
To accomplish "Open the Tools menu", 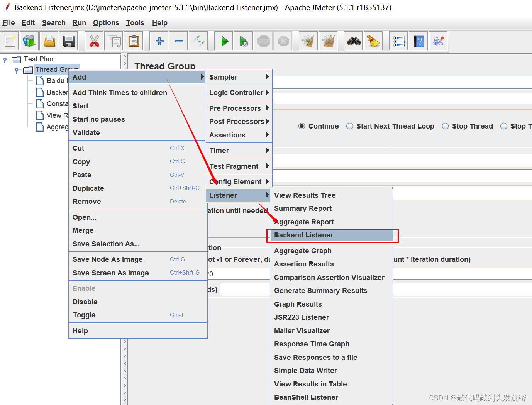I will coord(135,23).
